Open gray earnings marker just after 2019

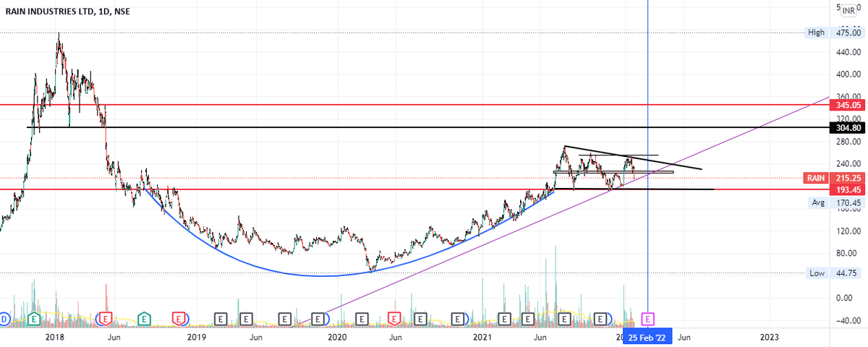click(x=221, y=319)
